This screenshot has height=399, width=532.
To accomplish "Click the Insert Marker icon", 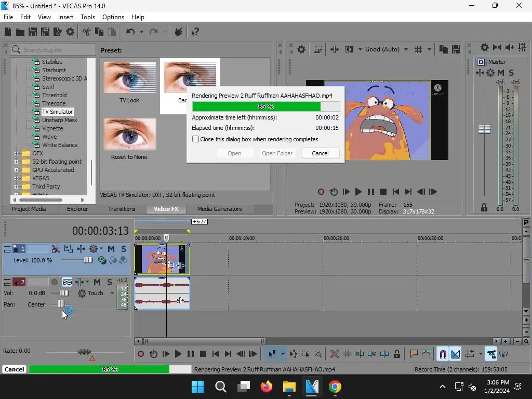I will (x=414, y=354).
